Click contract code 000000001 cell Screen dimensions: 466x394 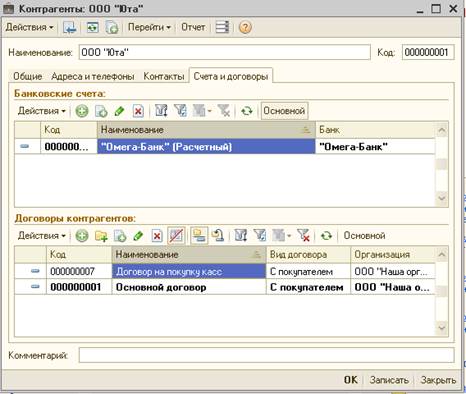tap(79, 287)
